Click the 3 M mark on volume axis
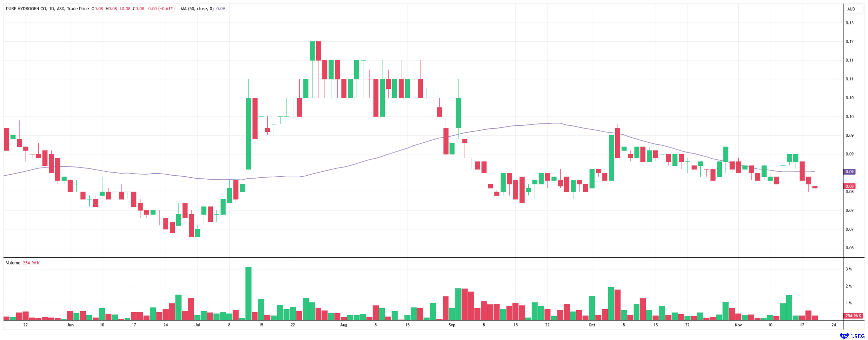Viewport: 868px width, 340px height. (x=849, y=269)
